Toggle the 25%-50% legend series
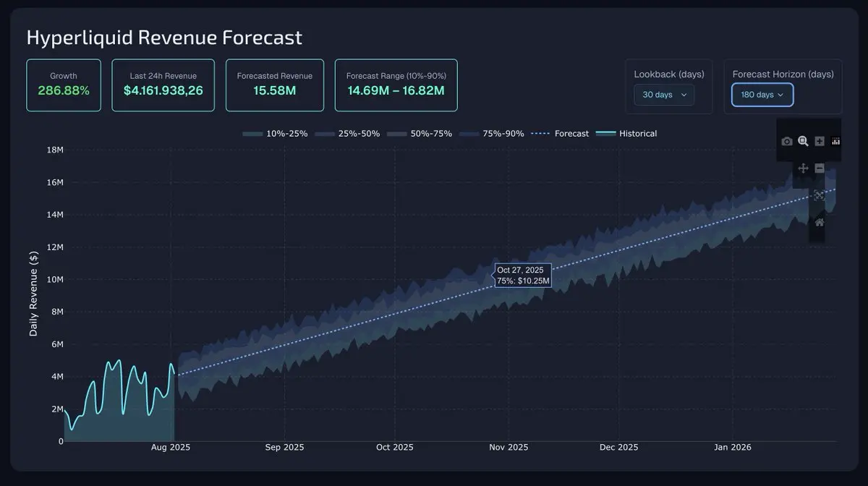868x486 pixels. click(347, 134)
